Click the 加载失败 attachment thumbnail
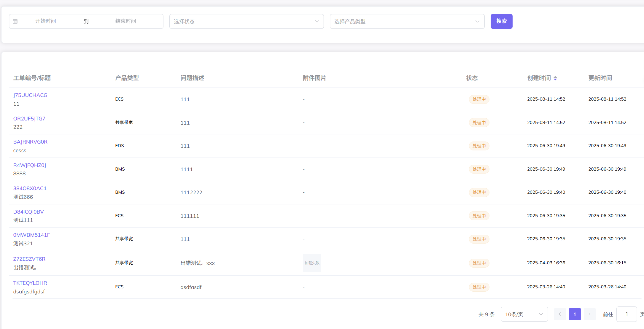This screenshot has height=329, width=644. click(x=312, y=263)
